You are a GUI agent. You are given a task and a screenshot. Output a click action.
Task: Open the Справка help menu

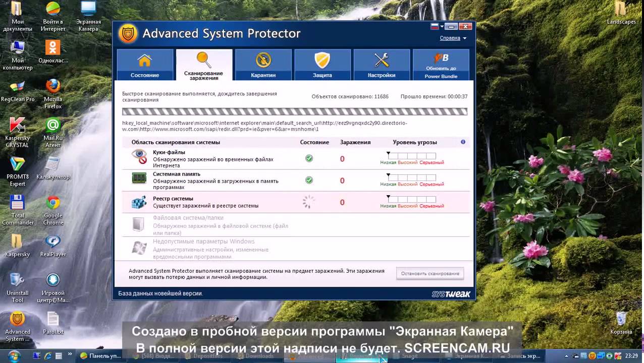tap(453, 38)
